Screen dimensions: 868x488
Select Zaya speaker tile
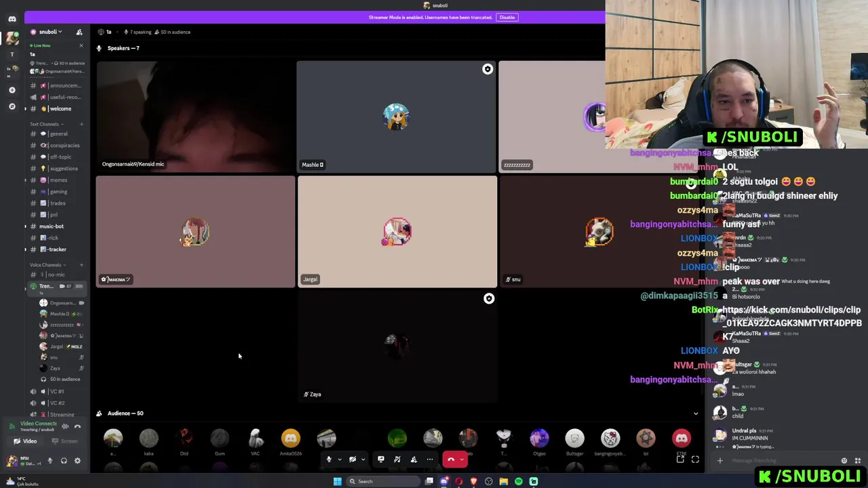coord(397,346)
